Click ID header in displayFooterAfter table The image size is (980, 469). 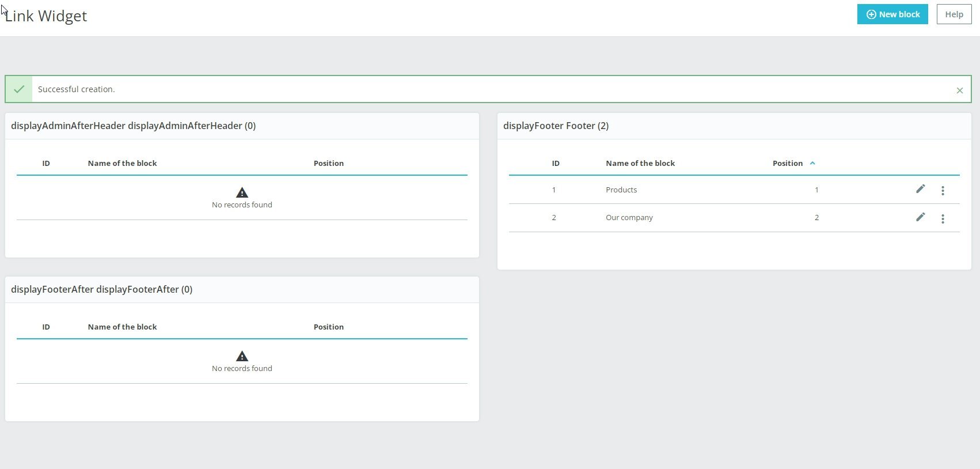click(x=46, y=327)
